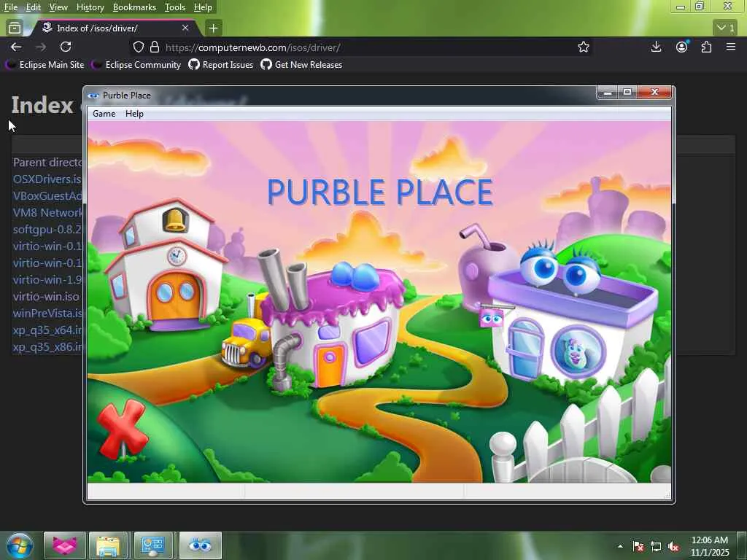Viewport: 747px width, 560px height.
Task: Click the winPreVista link
Action: coord(47,314)
